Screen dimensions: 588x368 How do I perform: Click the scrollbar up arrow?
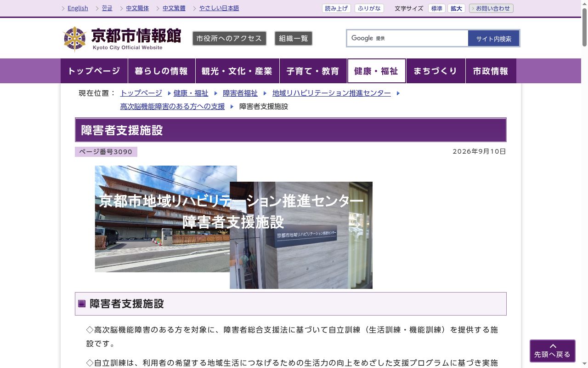[x=584, y=3]
